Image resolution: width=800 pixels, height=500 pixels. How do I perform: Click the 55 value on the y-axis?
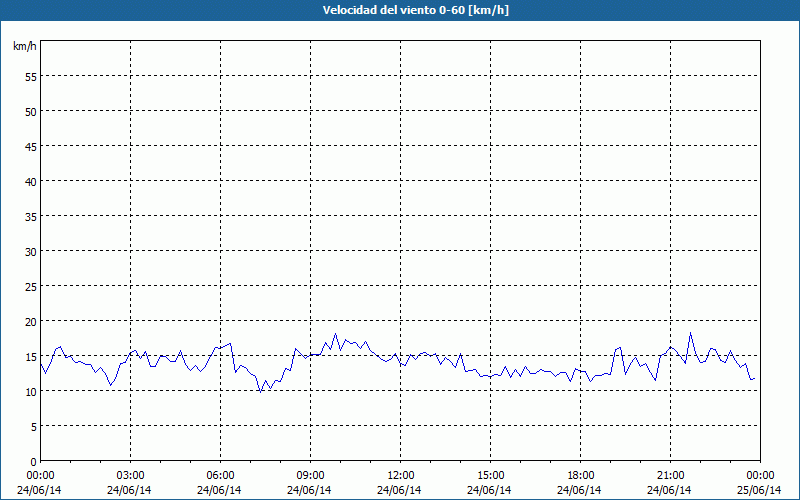31,77
